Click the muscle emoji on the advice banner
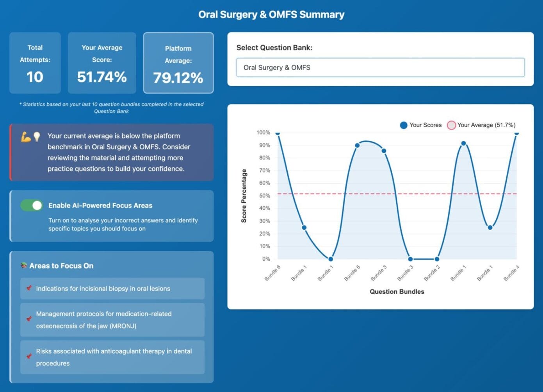 point(26,135)
